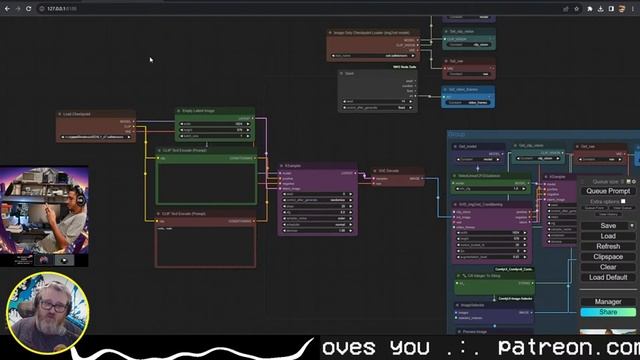Increase batch_size in Empty Latent Image

pyautogui.click(x=248, y=136)
